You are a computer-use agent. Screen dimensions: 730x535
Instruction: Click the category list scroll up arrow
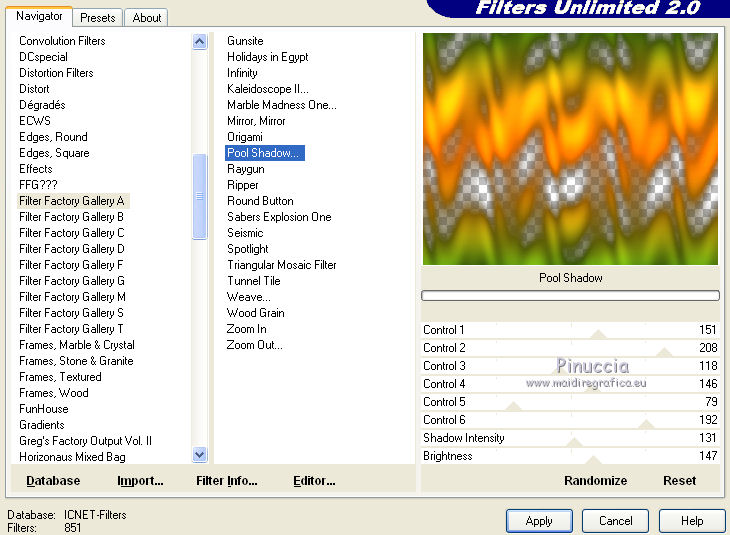[200, 42]
